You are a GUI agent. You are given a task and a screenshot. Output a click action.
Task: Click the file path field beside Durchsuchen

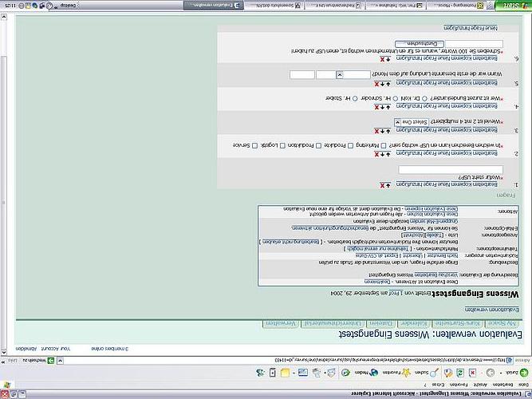click(x=474, y=44)
